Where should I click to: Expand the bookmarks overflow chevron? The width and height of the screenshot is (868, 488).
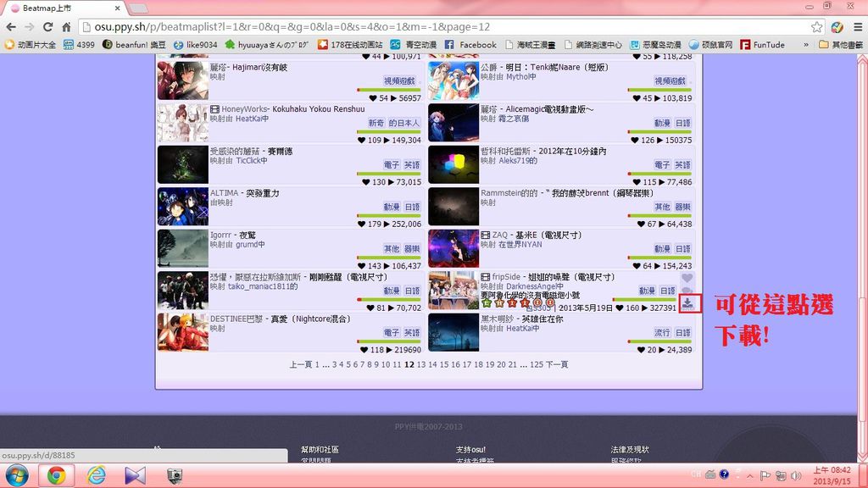806,44
